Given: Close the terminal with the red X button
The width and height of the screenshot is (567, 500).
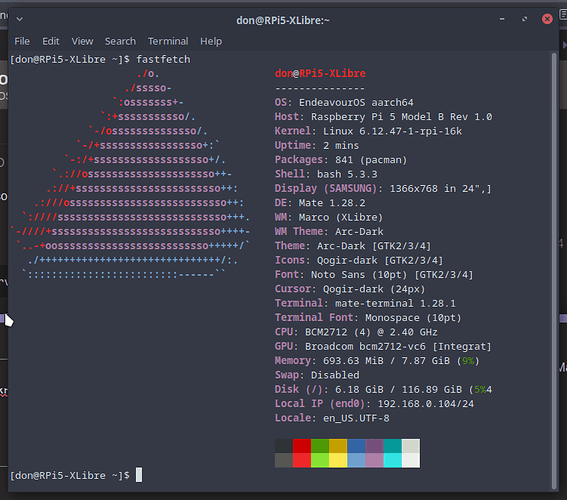Looking at the screenshot, I should coord(547,19).
